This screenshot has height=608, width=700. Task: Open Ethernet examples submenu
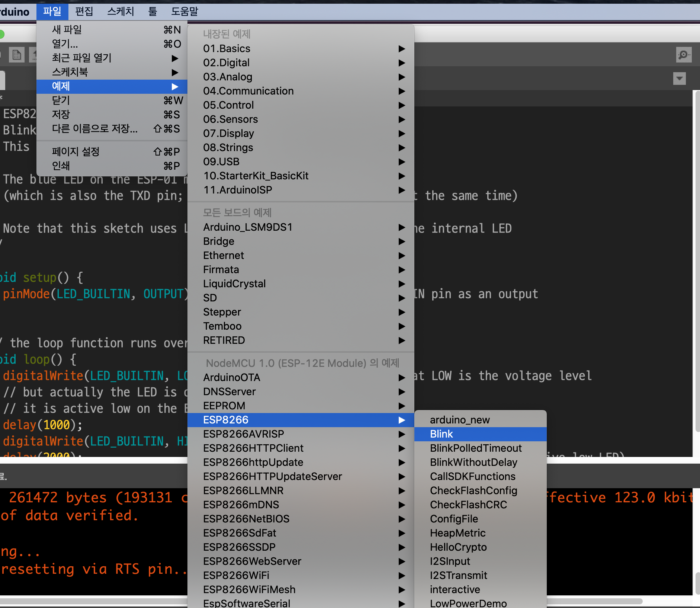(x=301, y=256)
